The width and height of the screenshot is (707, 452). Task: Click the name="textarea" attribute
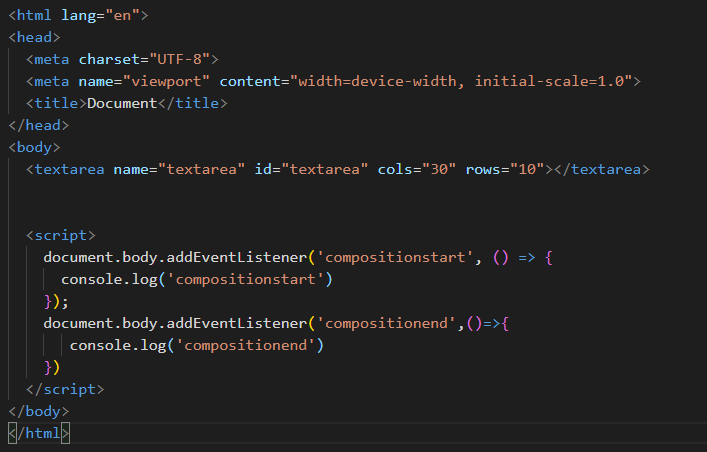coord(179,169)
